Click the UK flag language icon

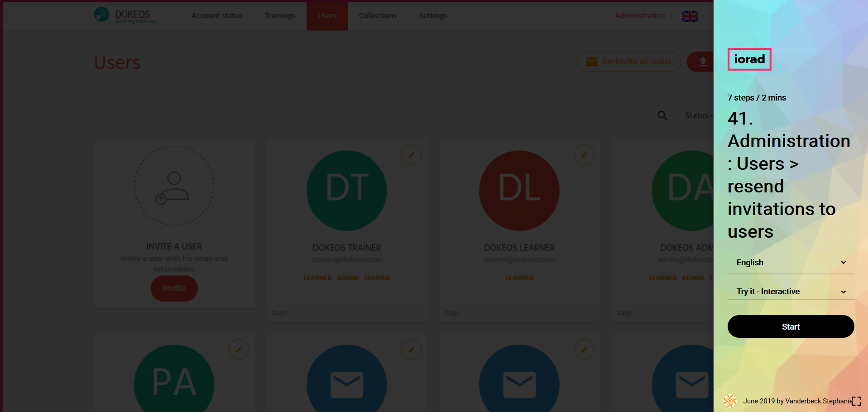(690, 16)
